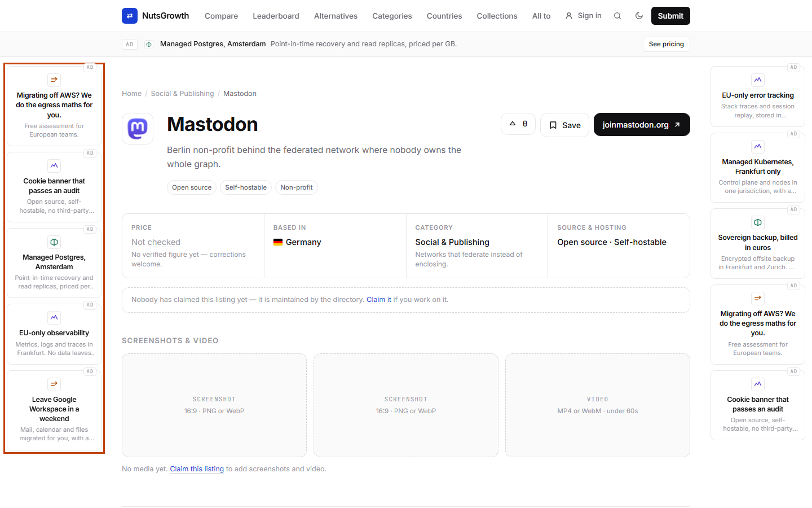Click See pricing in the top ad banner
Image resolution: width=812 pixels, height=508 pixels.
coord(666,44)
